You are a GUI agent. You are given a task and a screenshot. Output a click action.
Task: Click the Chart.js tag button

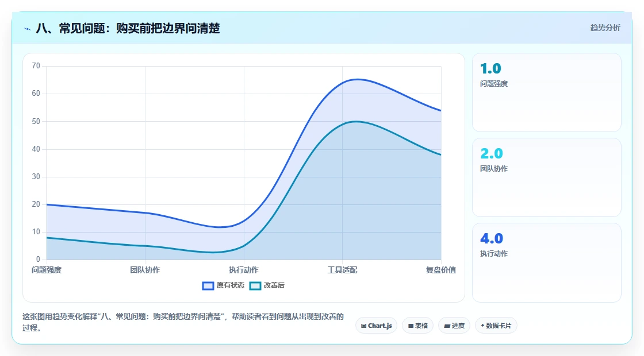(376, 326)
